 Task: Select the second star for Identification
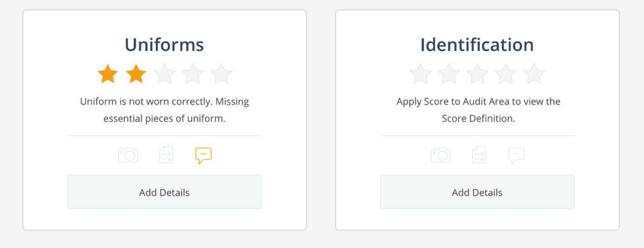[449, 74]
